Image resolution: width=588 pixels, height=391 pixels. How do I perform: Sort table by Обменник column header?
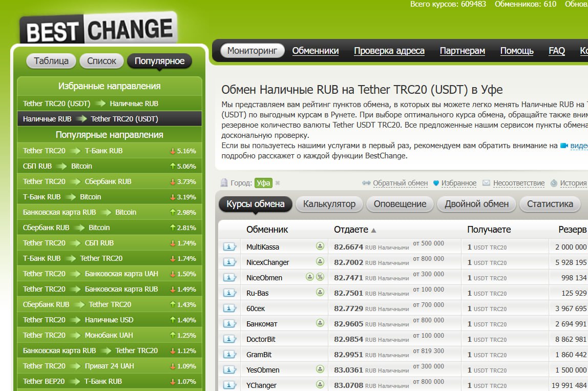[x=267, y=230]
